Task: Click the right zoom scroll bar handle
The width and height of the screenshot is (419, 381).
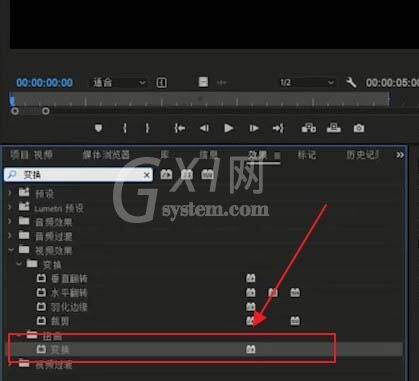Action: [x=46, y=111]
